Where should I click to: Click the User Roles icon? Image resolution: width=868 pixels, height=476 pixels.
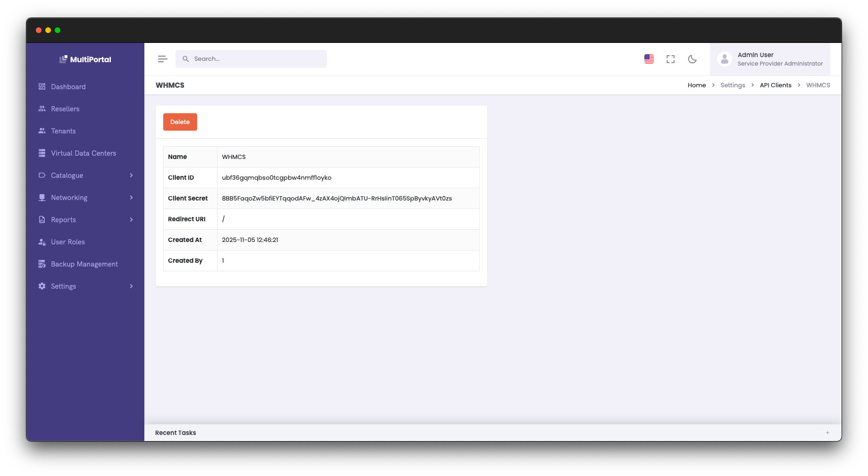click(42, 242)
